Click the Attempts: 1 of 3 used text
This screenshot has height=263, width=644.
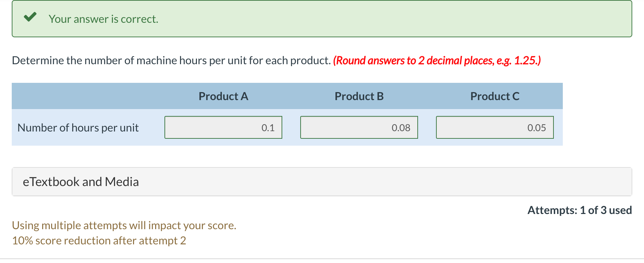(x=579, y=210)
